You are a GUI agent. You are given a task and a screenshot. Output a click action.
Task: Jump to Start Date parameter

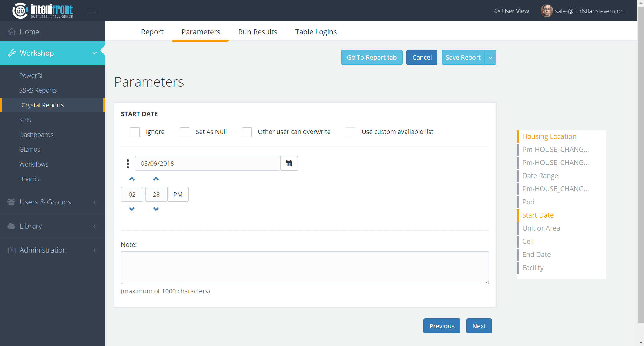(538, 215)
